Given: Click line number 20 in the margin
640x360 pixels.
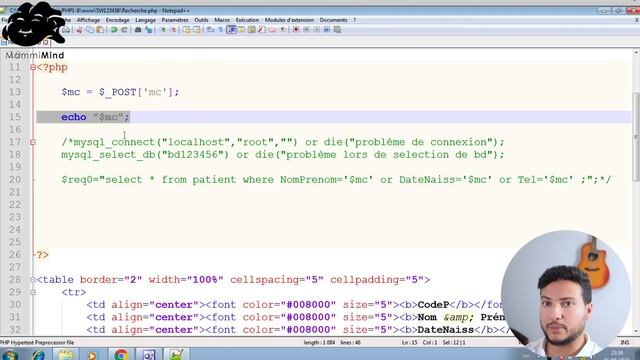Looking at the screenshot, I should point(15,180).
